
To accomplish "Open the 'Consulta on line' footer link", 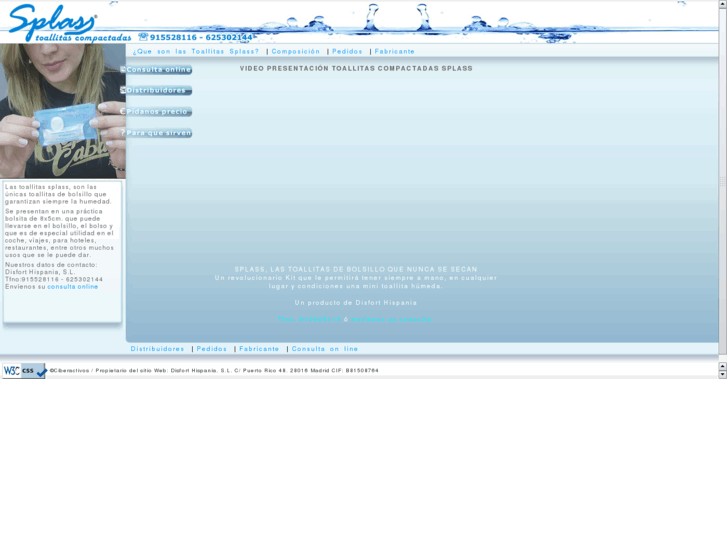I will tap(325, 349).
